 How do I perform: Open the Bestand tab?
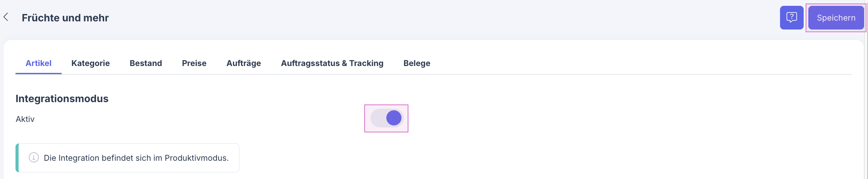pyautogui.click(x=146, y=63)
